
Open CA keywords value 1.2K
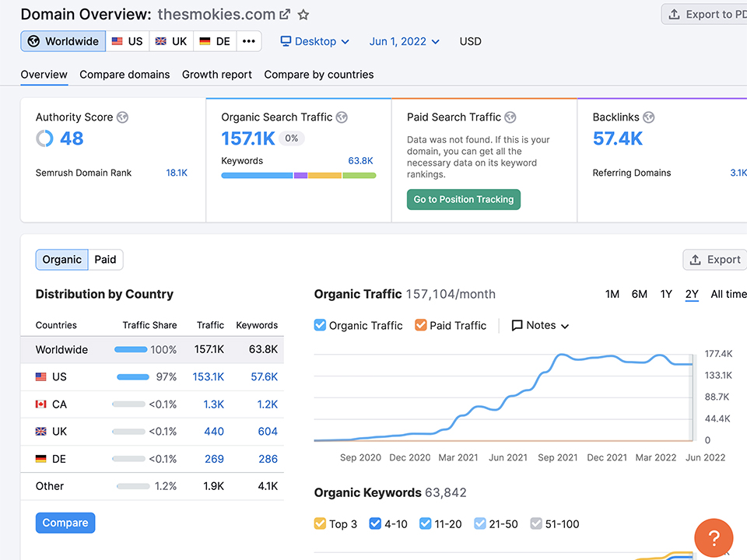[267, 404]
